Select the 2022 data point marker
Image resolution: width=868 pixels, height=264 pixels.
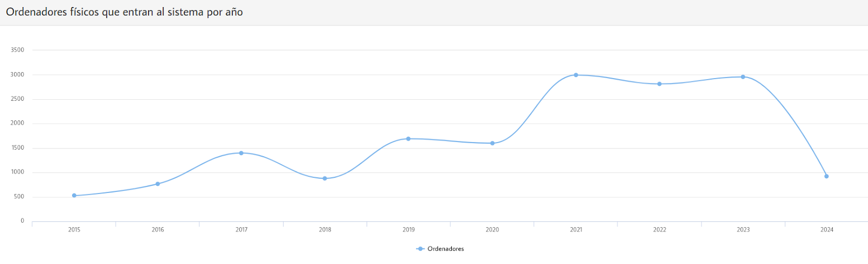tap(660, 84)
